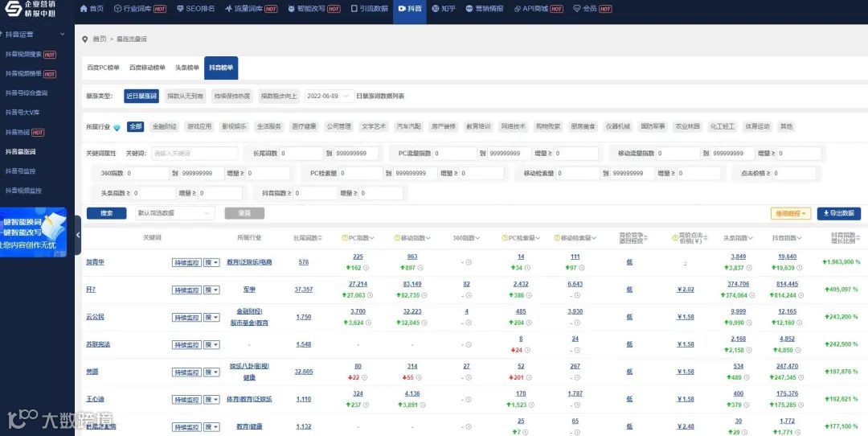This screenshot has height=436, width=868.
Task: Click the help icon beside 移动指数 header
Action: pos(397,238)
